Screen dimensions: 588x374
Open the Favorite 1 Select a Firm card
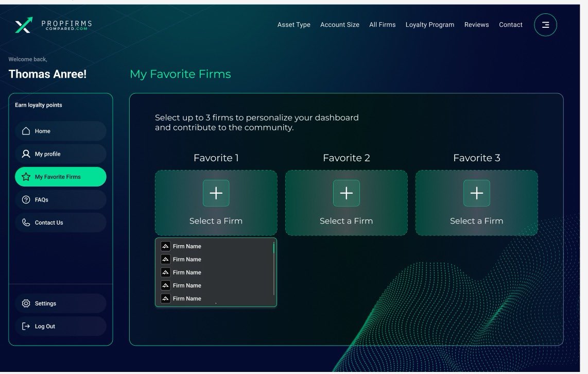coord(216,203)
